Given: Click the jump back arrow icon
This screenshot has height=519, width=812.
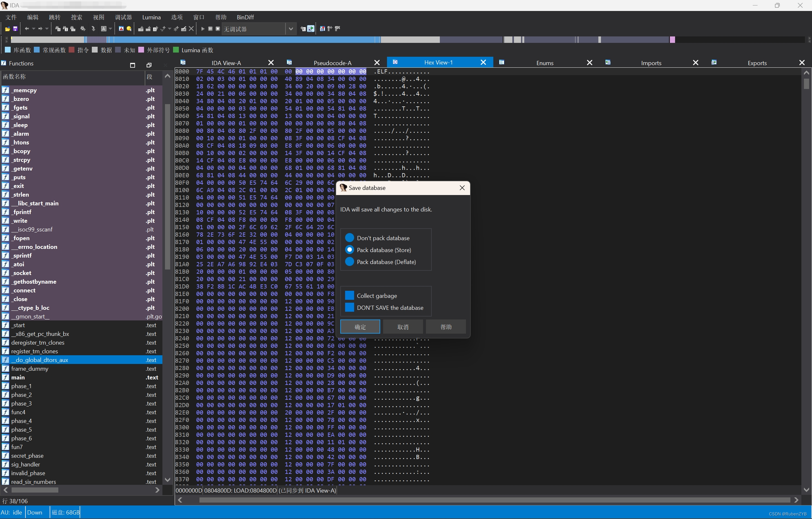Looking at the screenshot, I should (x=27, y=29).
